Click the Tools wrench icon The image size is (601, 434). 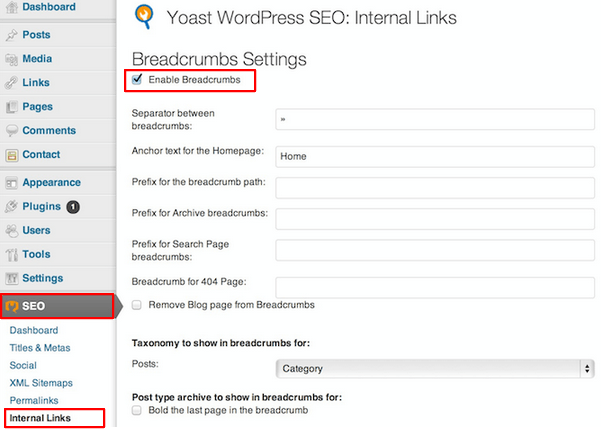[11, 255]
